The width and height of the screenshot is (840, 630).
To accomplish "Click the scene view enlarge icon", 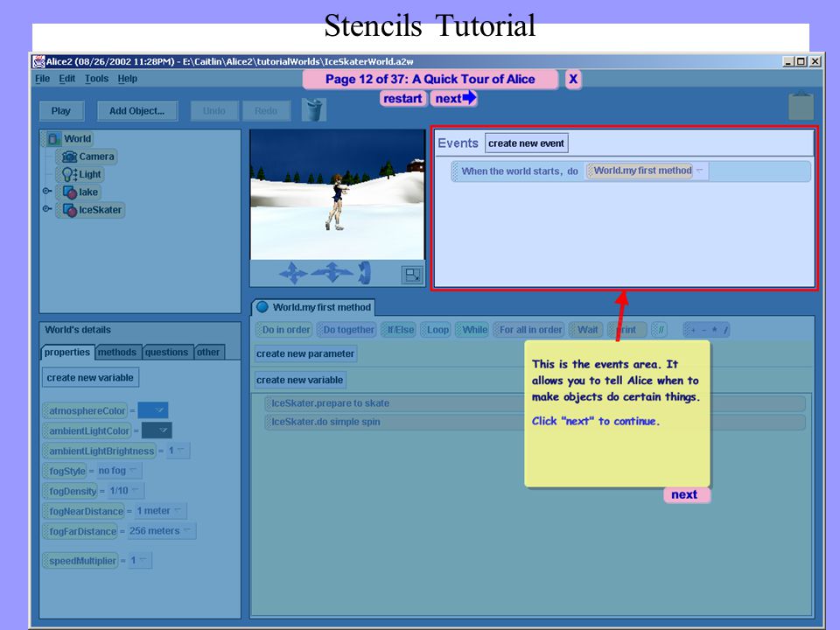I will click(412, 275).
